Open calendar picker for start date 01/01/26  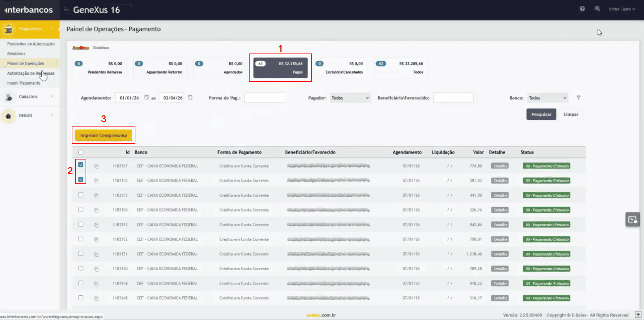coord(147,98)
